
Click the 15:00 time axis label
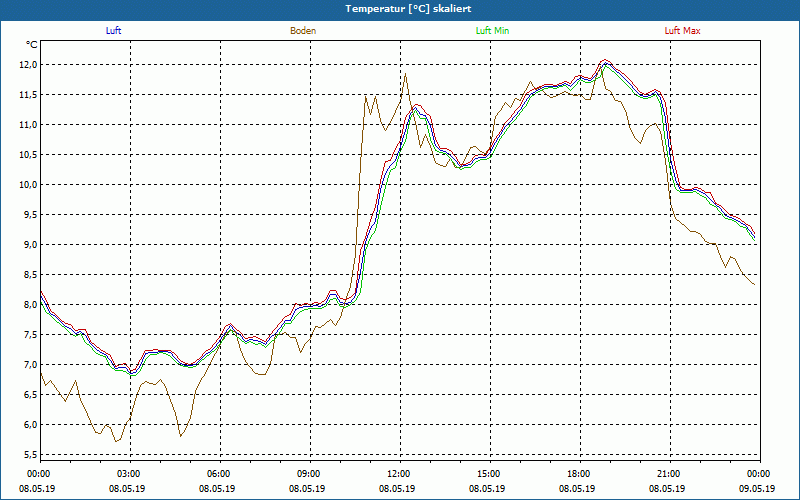click(487, 474)
